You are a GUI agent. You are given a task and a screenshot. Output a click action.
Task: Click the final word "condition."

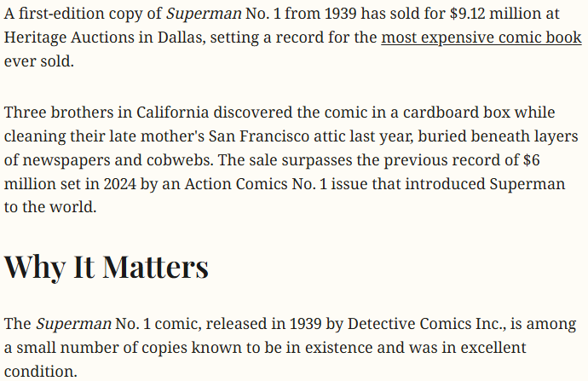(40, 372)
